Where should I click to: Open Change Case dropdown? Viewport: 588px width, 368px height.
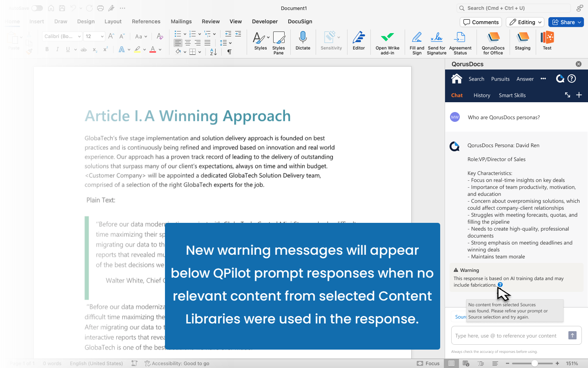[x=141, y=36]
